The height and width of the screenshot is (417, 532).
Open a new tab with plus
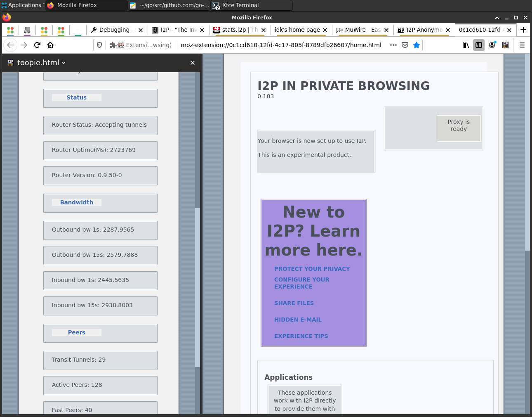pos(523,30)
